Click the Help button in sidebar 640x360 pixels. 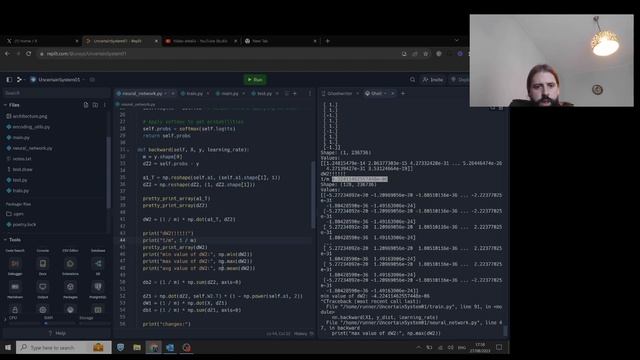point(57,333)
